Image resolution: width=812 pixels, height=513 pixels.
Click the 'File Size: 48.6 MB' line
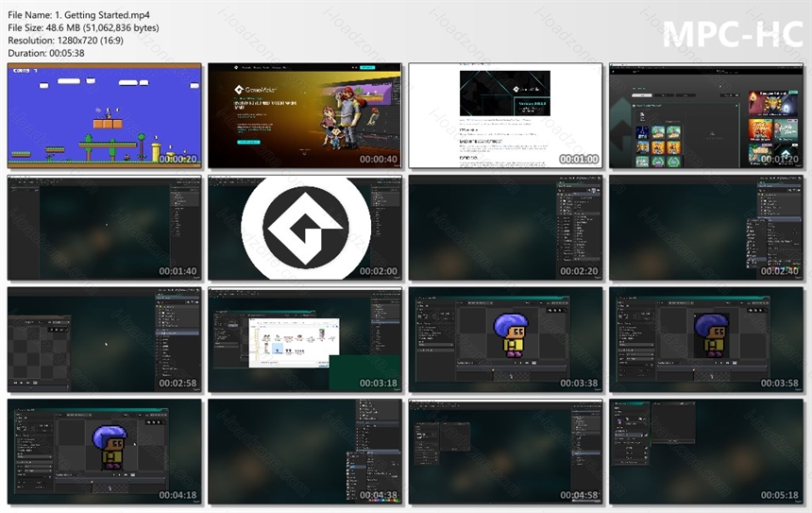pyautogui.click(x=83, y=27)
